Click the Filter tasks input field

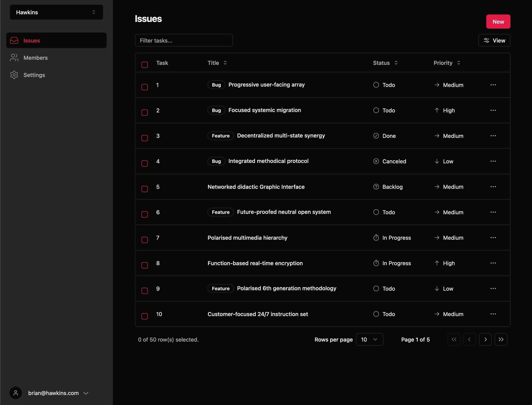(x=184, y=40)
